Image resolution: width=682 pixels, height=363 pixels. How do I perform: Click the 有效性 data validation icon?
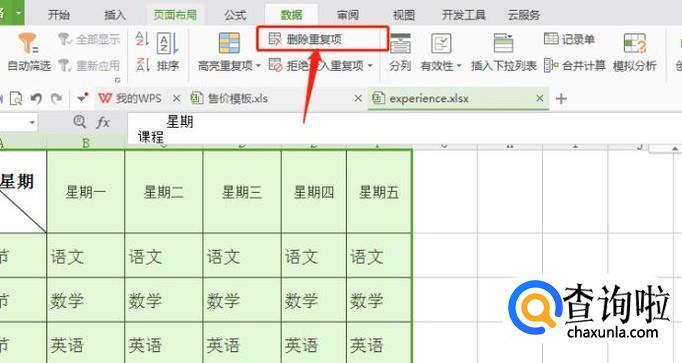441,44
